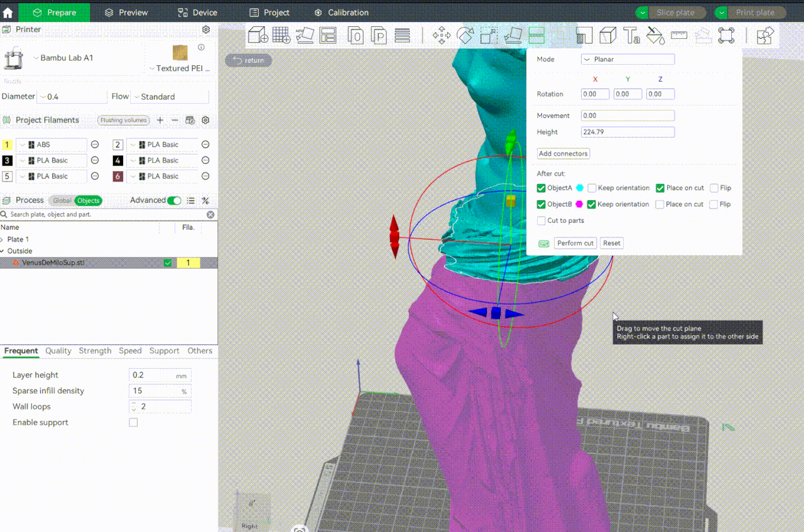The width and height of the screenshot is (804, 532).
Task: Select the Cut tool
Action: pos(536,35)
